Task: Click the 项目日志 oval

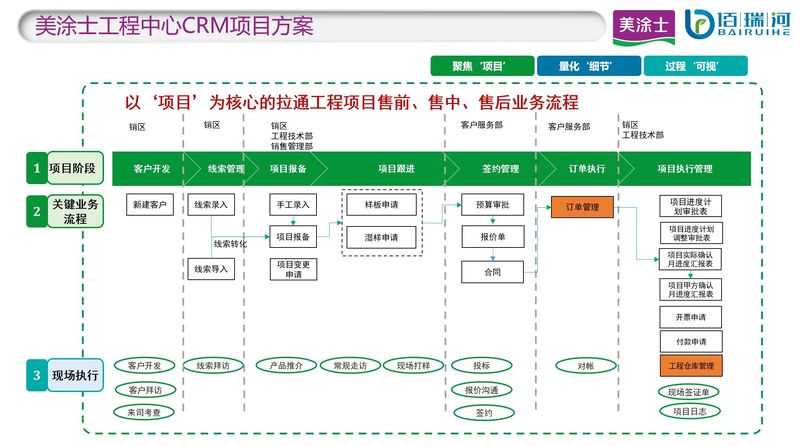Action: point(690,411)
